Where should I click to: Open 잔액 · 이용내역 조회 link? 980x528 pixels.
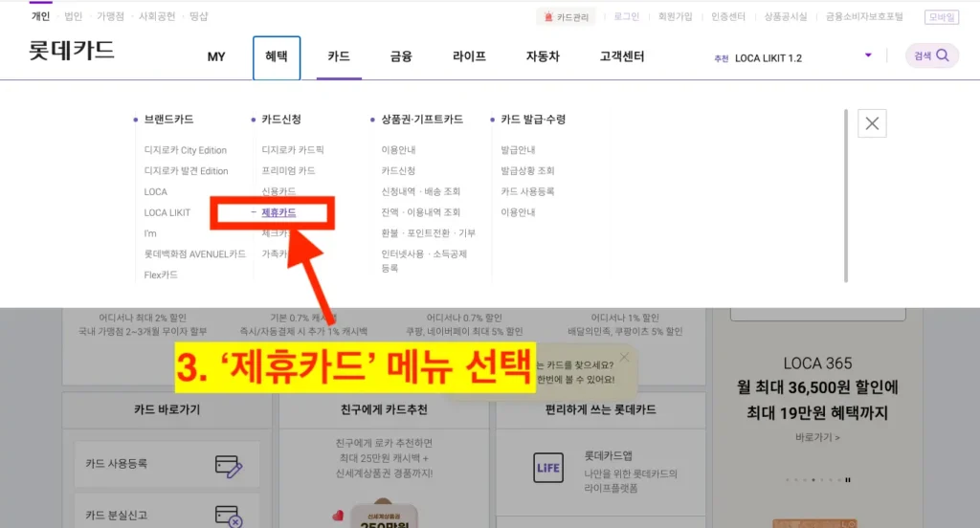421,211
